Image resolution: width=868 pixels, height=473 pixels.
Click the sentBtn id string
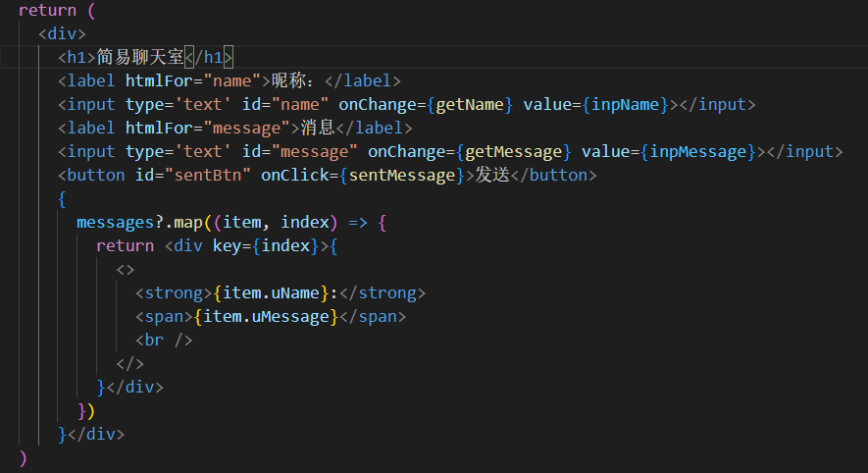[x=208, y=176]
